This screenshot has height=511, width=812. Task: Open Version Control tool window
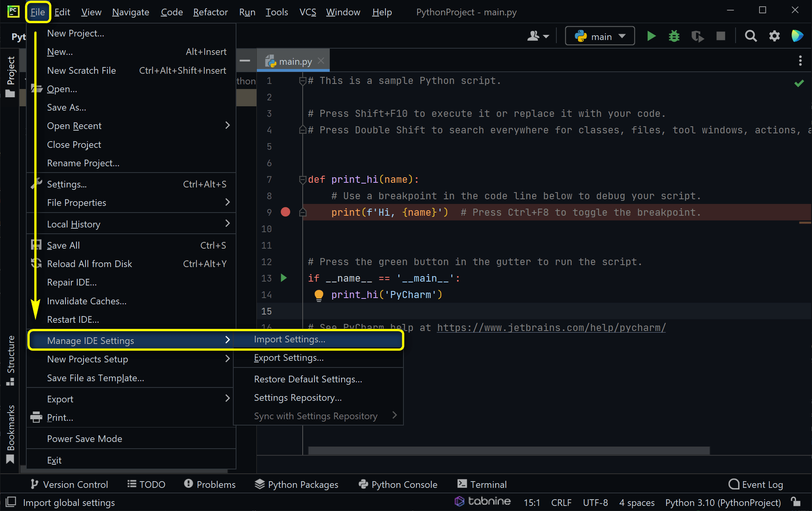pos(69,484)
